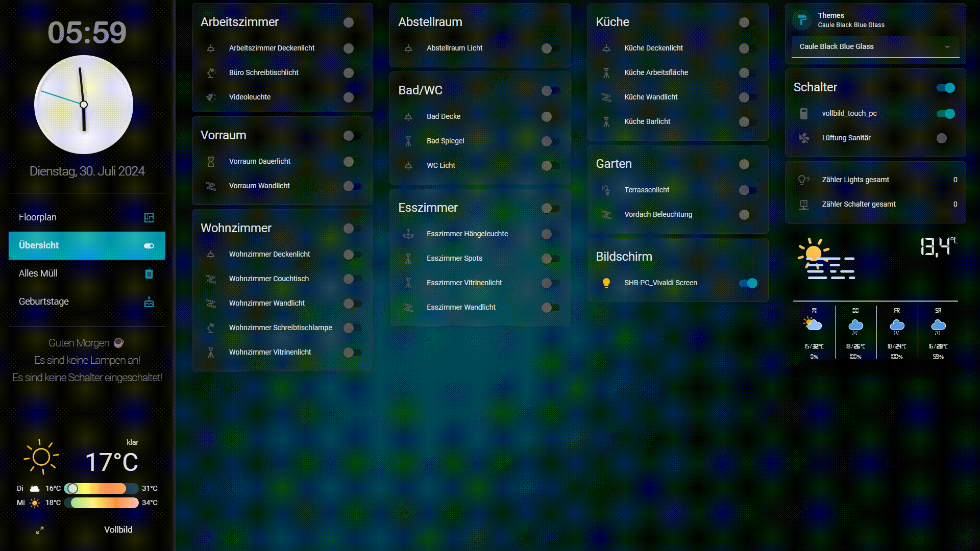Screen dimensions: 980x551
Task: Click the Büro Schreibtischlicht desk lamp icon
Action: (211, 73)
